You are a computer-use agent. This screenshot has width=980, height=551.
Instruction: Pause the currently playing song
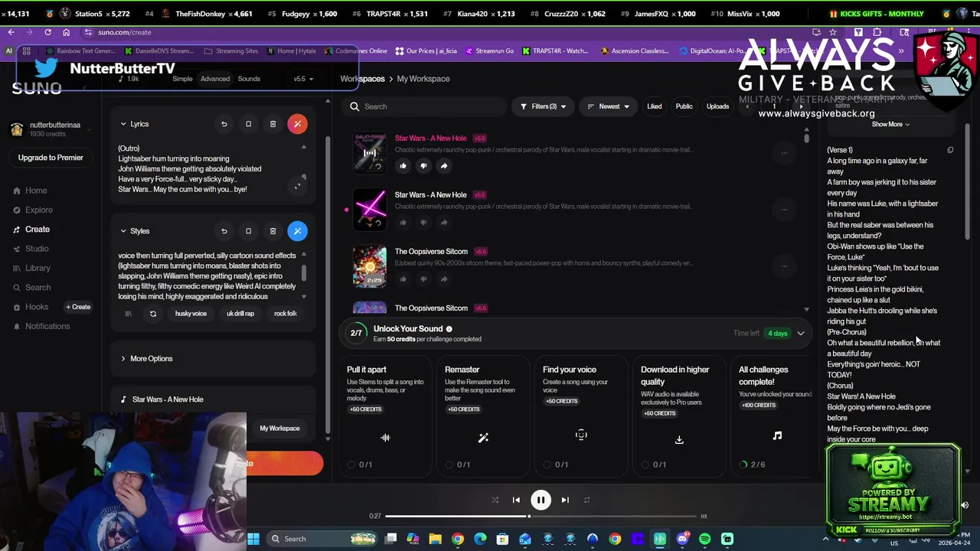[x=541, y=500]
